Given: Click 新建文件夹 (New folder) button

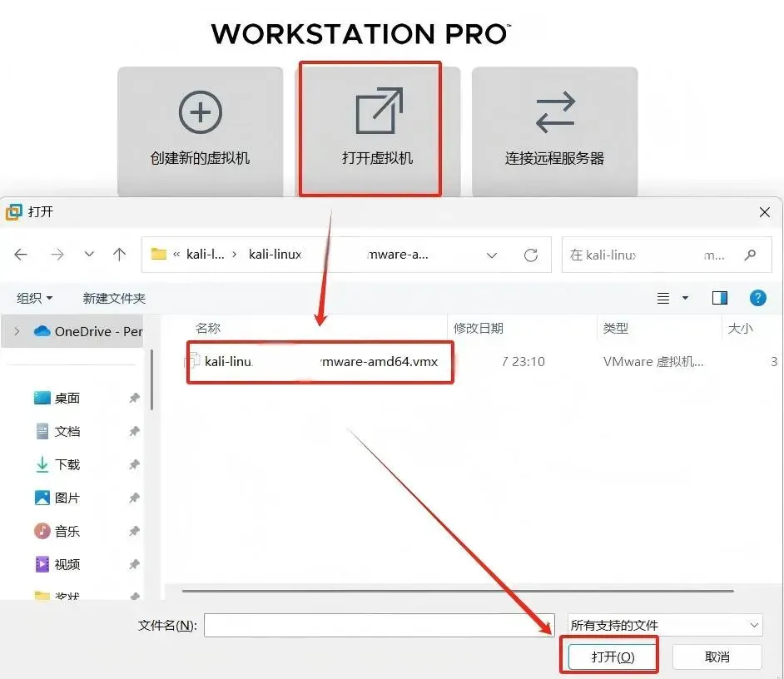Looking at the screenshot, I should 114,298.
